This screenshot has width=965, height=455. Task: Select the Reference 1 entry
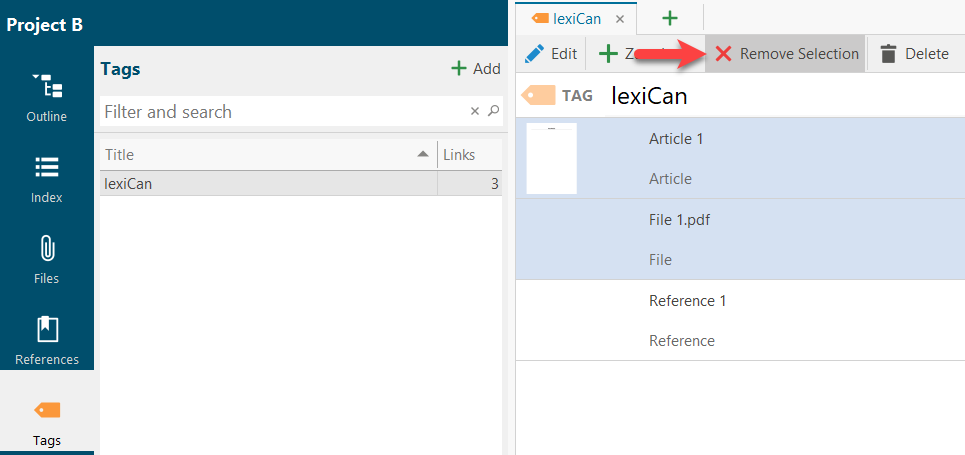tap(740, 320)
